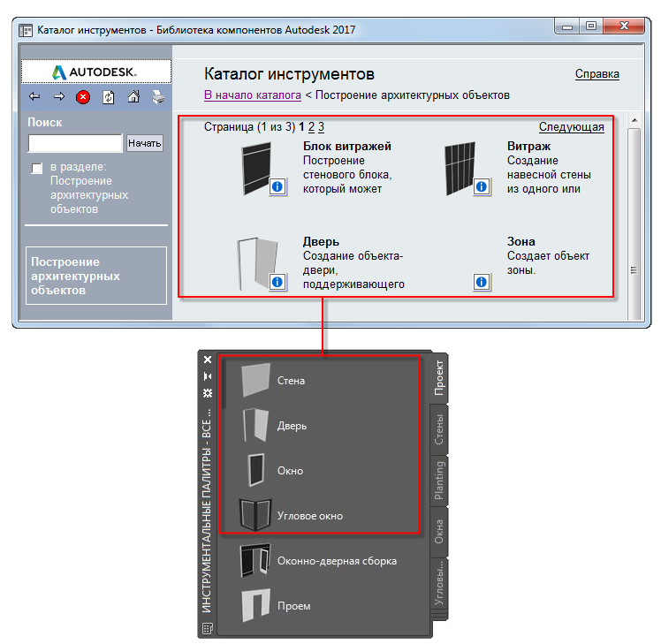Open Построение архитектурных объектов sidebar category
Image resolution: width=661 pixels, height=644 pixels.
point(96,276)
